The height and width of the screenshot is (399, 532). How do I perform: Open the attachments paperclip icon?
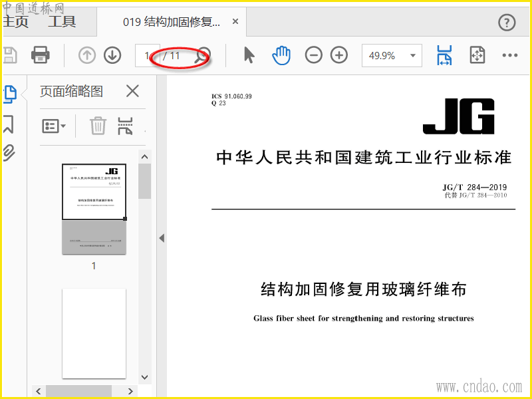coord(9,152)
